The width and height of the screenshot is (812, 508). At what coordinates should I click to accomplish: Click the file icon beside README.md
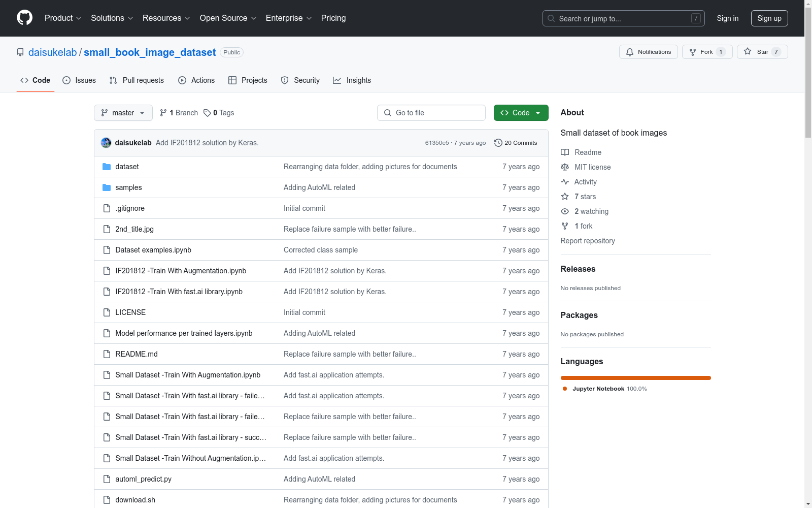pos(107,354)
